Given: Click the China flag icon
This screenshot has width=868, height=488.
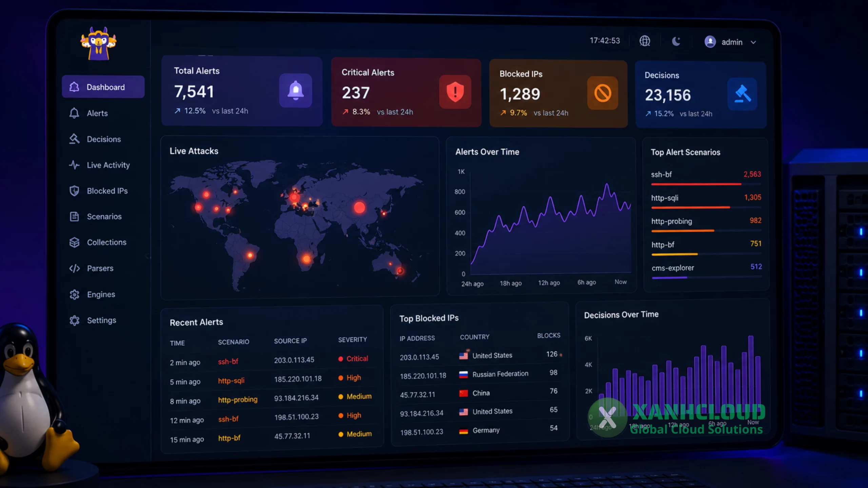Looking at the screenshot, I should pyautogui.click(x=463, y=393).
